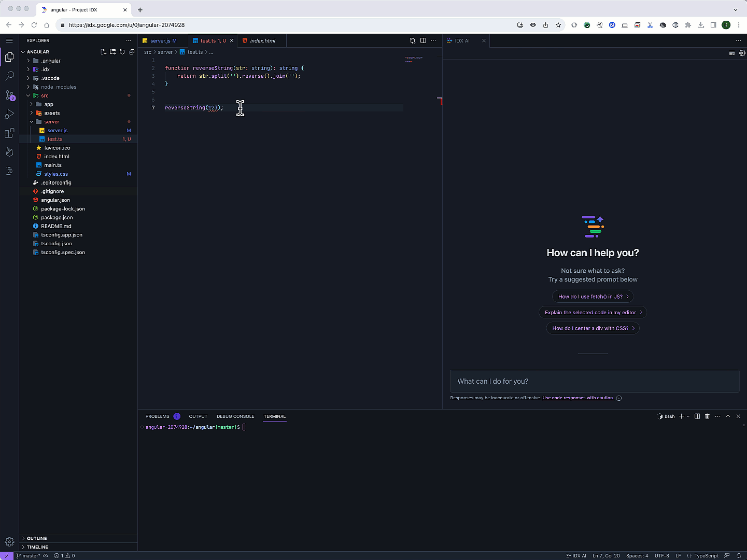Collapse the src folder
The height and width of the screenshot is (560, 747).
tap(45, 95)
